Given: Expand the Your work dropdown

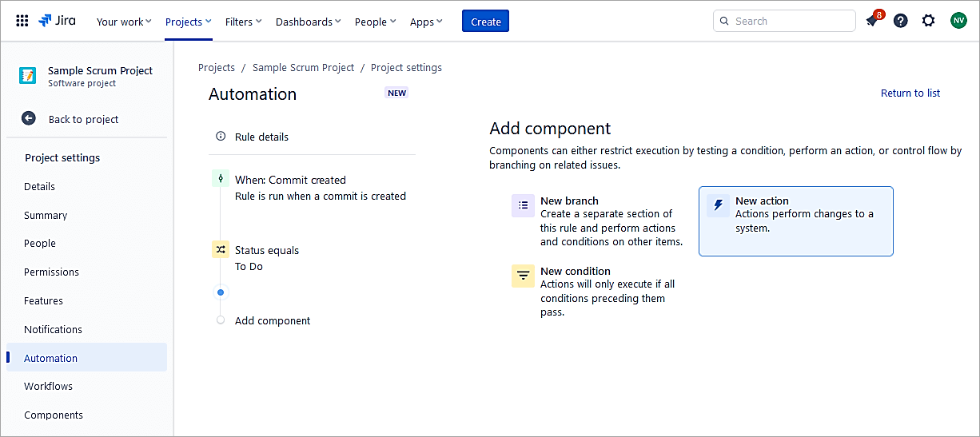Looking at the screenshot, I should tap(124, 22).
